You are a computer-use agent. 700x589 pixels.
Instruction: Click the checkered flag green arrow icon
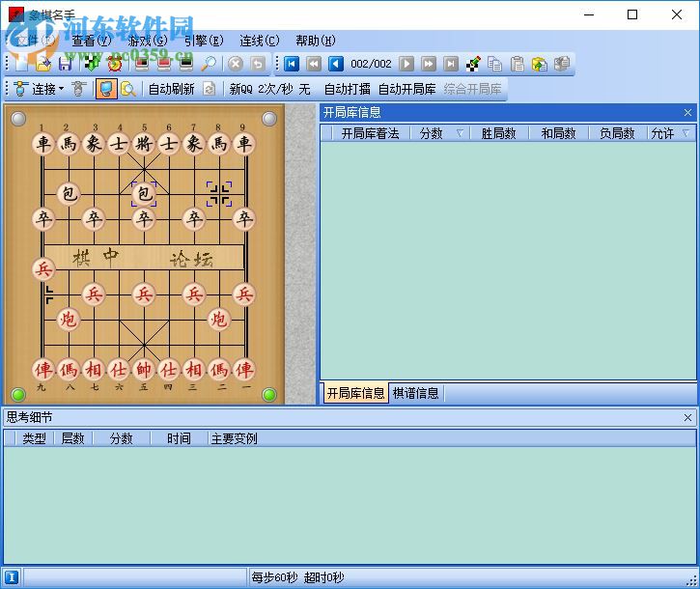[x=93, y=64]
